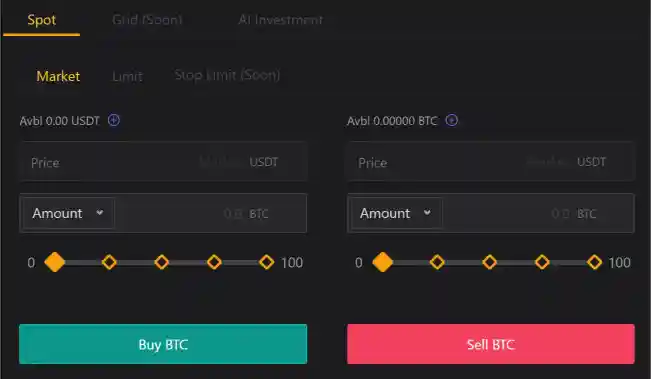Select the 75% diamond on buy slider
This screenshot has width=651, height=379.
click(214, 262)
